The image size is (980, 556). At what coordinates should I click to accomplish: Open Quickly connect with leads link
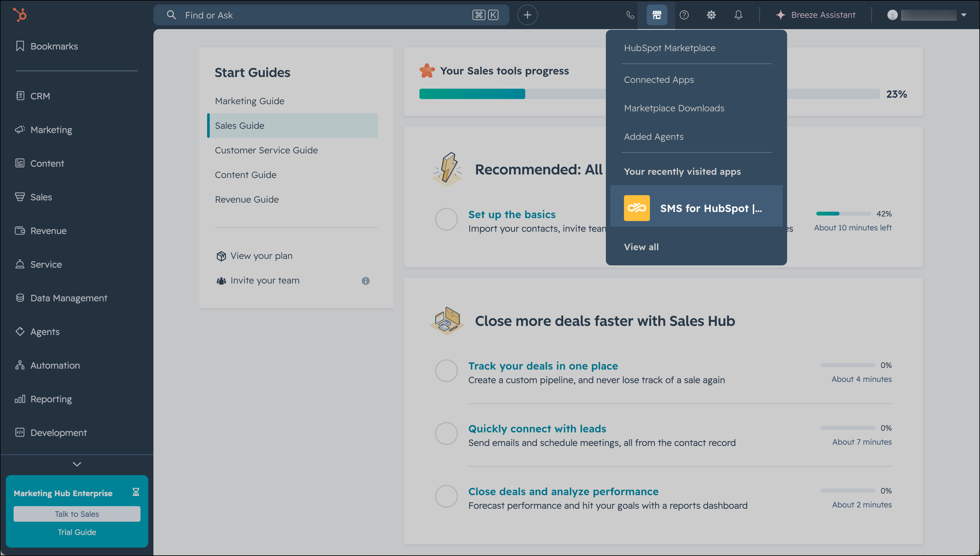pos(537,428)
